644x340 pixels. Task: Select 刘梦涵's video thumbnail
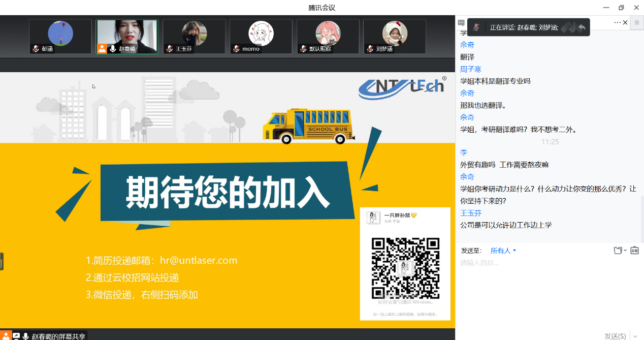pyautogui.click(x=395, y=36)
